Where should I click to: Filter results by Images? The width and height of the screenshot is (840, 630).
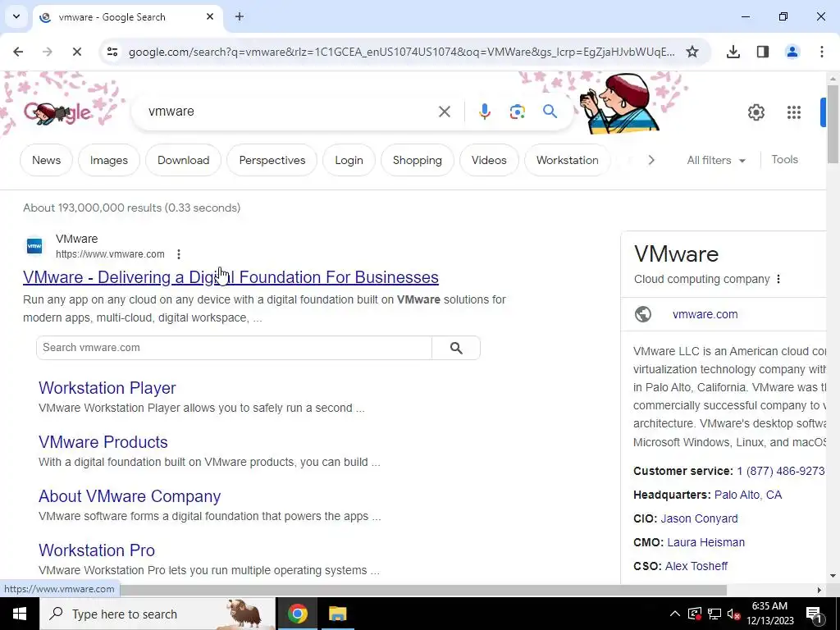coord(109,160)
